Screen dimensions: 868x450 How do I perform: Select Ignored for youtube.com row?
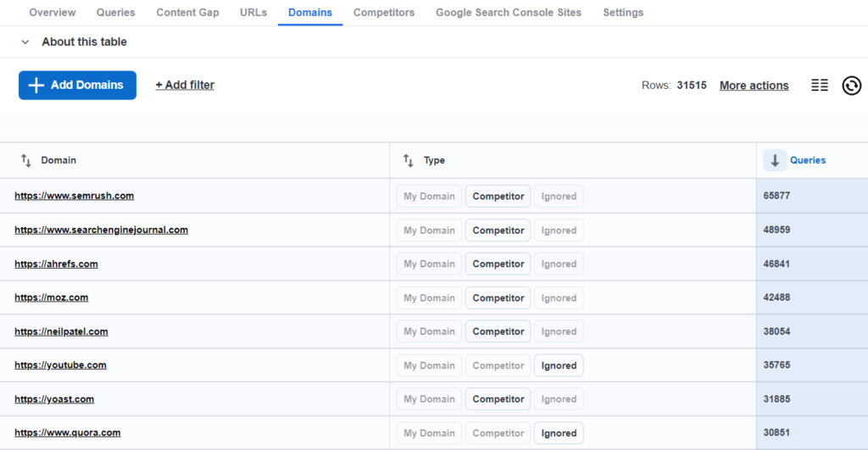click(559, 365)
